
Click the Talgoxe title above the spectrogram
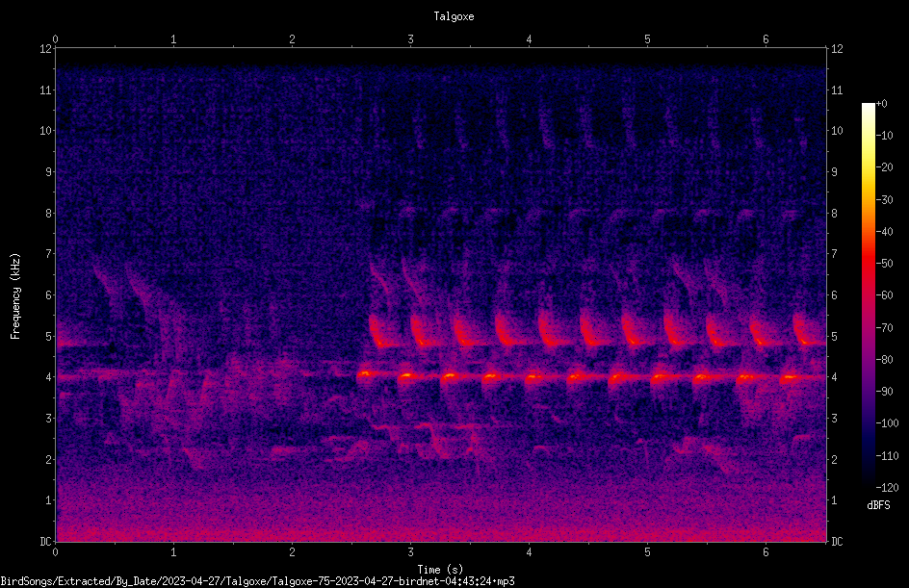pyautogui.click(x=454, y=16)
